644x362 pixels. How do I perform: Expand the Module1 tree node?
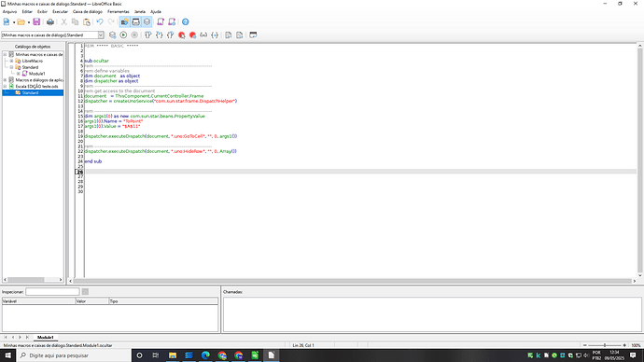18,74
